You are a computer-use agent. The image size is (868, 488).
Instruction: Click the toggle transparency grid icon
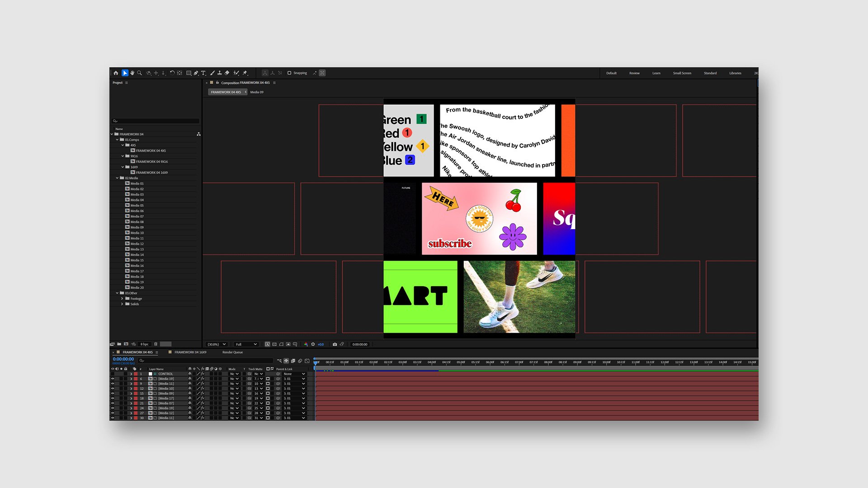274,344
